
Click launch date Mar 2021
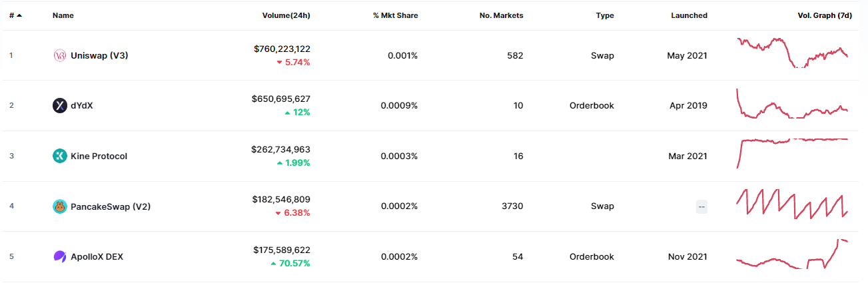tap(688, 156)
